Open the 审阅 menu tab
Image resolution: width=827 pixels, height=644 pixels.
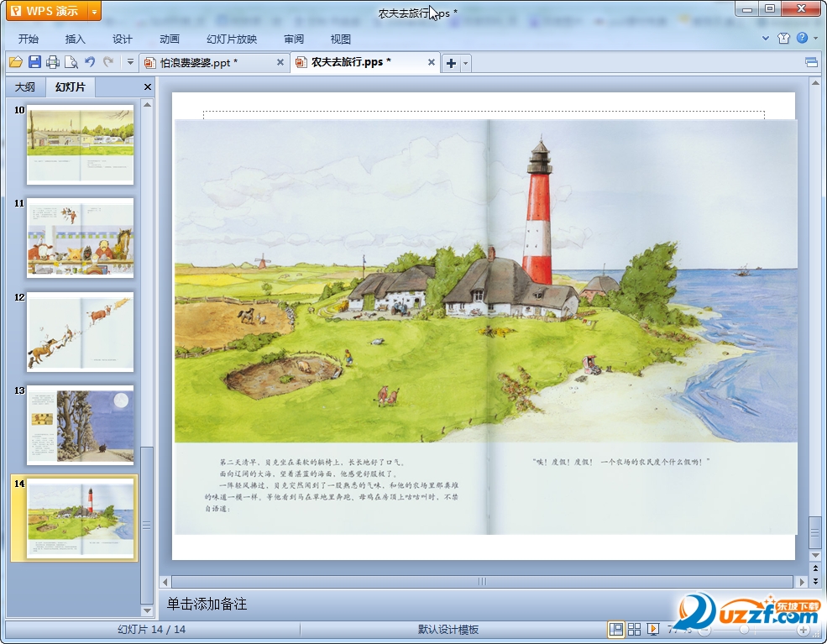point(293,39)
